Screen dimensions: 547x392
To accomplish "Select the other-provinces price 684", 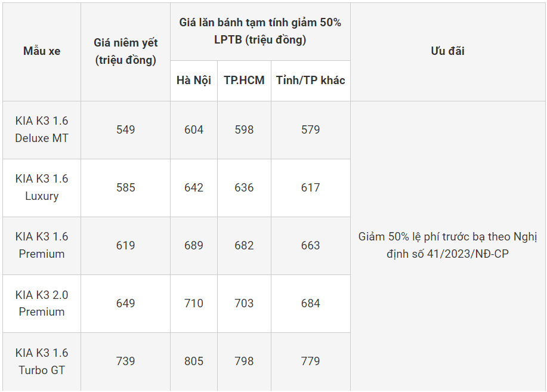I will 310,303.
